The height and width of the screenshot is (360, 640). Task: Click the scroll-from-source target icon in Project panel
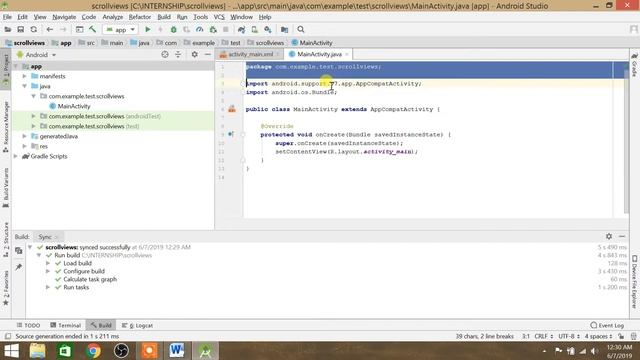tap(165, 54)
